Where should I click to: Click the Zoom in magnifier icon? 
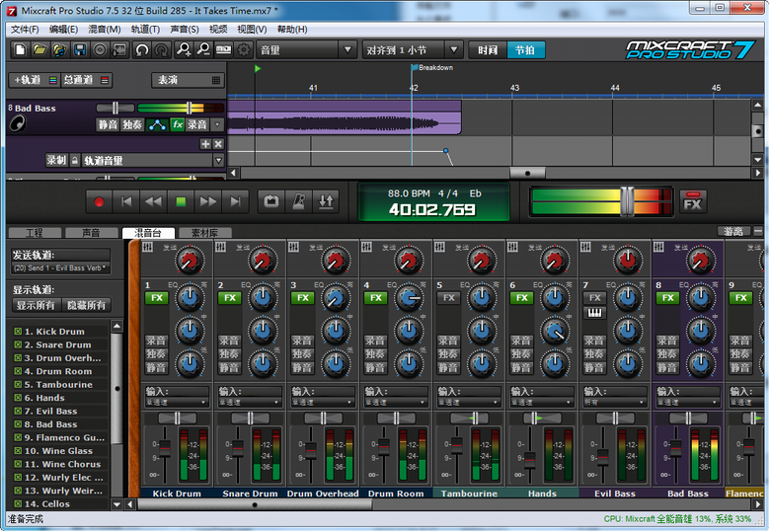pyautogui.click(x=185, y=49)
